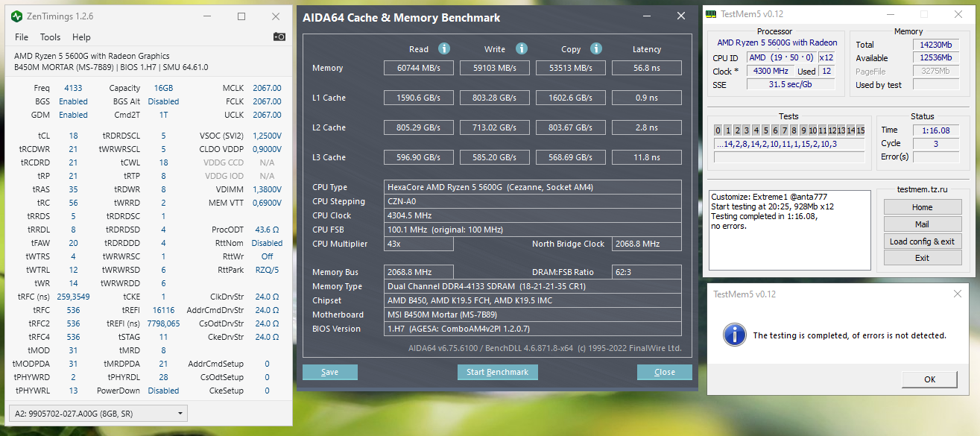Click the VDIMM value 1,3800V
Image resolution: width=980 pixels, height=436 pixels.
[267, 189]
